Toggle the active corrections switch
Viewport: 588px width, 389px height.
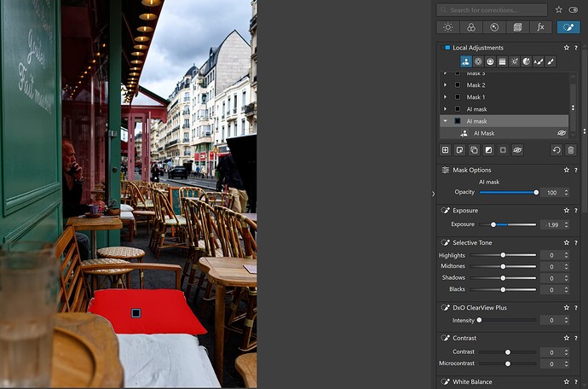(573, 9)
